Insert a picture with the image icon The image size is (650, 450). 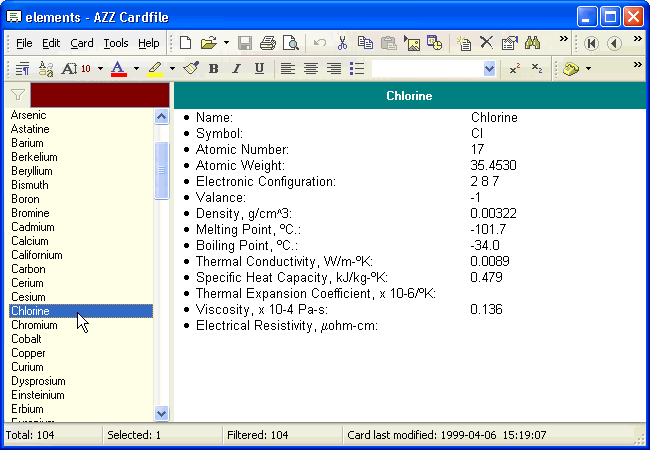[412, 43]
